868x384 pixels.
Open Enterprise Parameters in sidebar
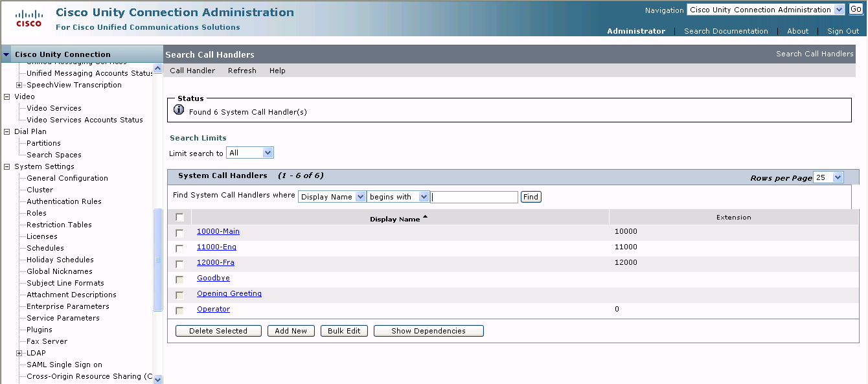[x=68, y=306]
